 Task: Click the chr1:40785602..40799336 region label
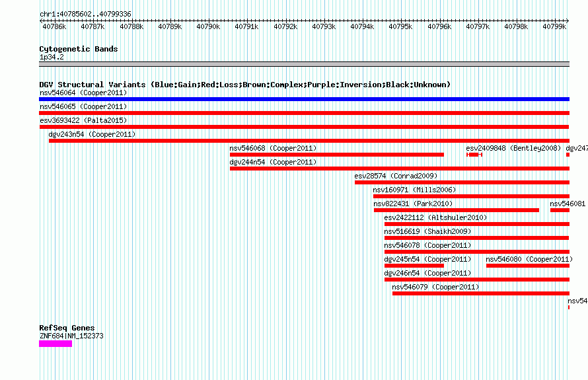tap(85, 14)
